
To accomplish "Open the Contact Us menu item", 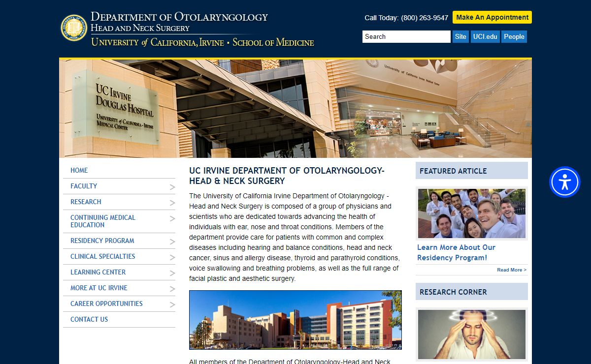I will (x=89, y=319).
